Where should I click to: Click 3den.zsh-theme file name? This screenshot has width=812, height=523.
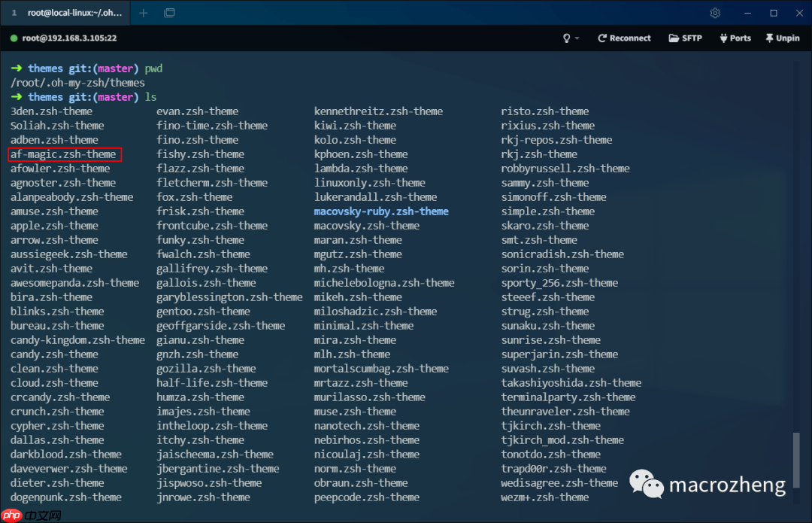point(51,111)
